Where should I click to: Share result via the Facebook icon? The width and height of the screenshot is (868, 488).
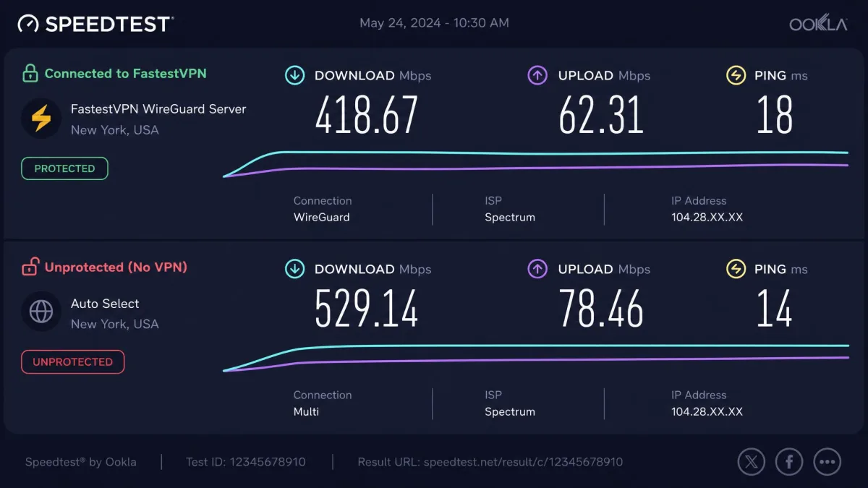[789, 461]
